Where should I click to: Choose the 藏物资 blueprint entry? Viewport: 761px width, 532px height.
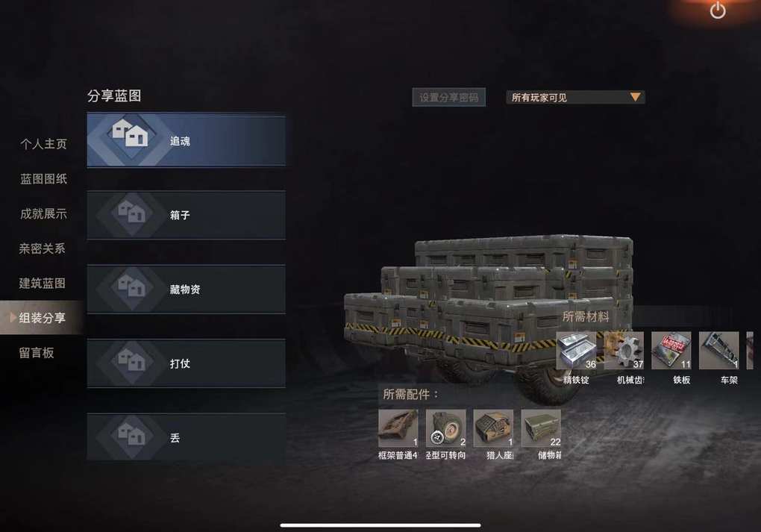186,290
